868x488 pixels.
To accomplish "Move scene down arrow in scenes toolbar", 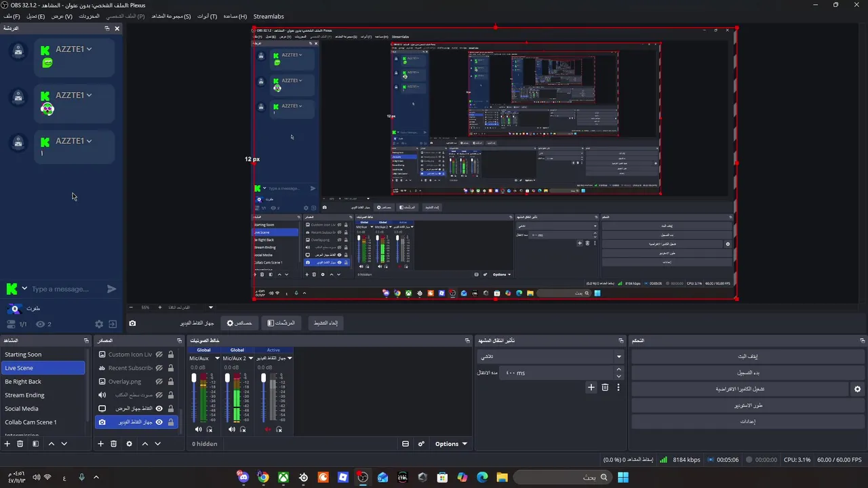I will tap(64, 444).
